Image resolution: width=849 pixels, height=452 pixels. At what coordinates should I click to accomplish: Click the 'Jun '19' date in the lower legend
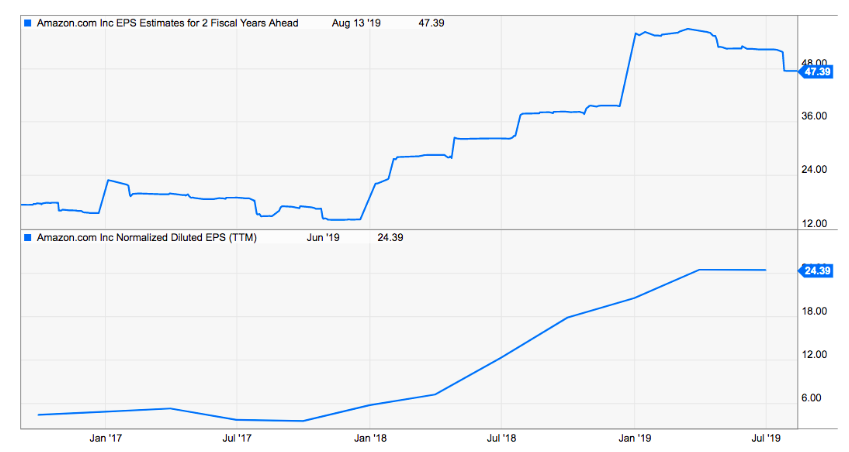pos(323,238)
